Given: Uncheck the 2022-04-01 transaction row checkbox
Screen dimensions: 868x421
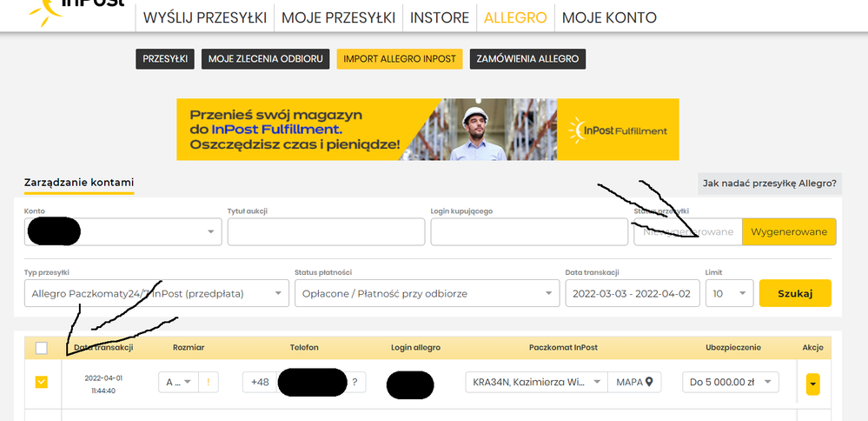Looking at the screenshot, I should pyautogui.click(x=42, y=382).
